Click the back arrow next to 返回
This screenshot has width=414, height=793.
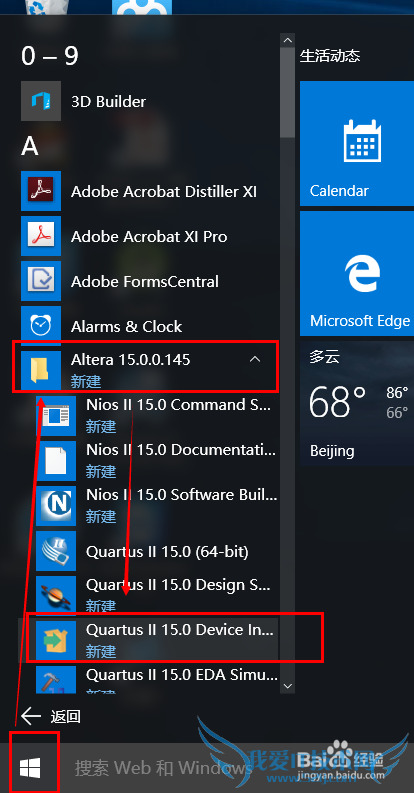tap(31, 716)
